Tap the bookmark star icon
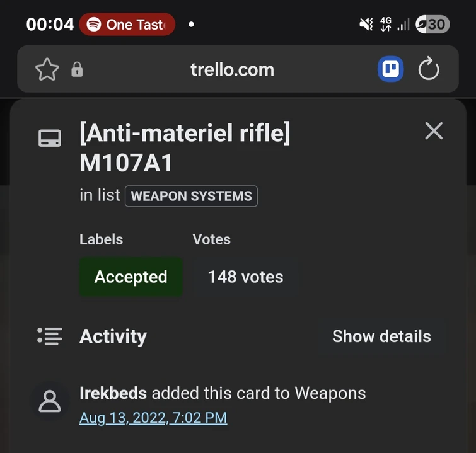 point(47,69)
